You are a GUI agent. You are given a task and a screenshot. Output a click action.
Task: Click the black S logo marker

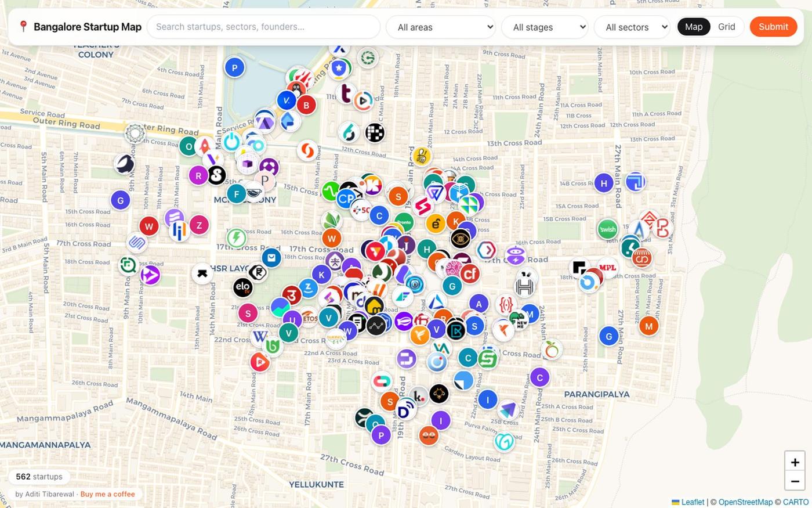point(216,174)
